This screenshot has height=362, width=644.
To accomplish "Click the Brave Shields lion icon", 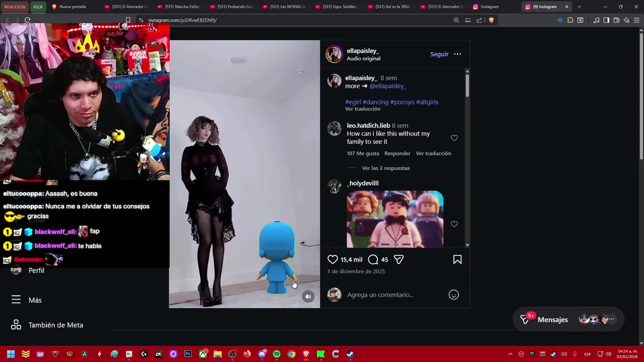I will click(x=492, y=20).
